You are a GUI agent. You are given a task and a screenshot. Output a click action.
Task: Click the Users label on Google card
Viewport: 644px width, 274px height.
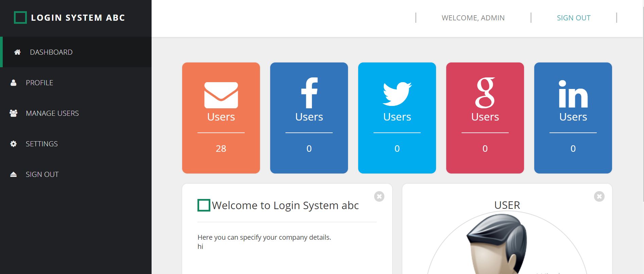tap(485, 117)
